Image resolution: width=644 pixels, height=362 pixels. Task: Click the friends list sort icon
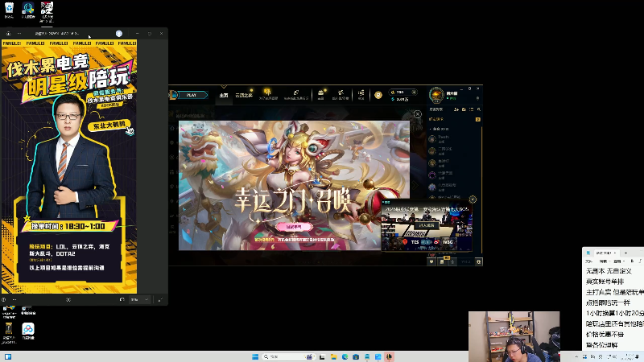(472, 109)
